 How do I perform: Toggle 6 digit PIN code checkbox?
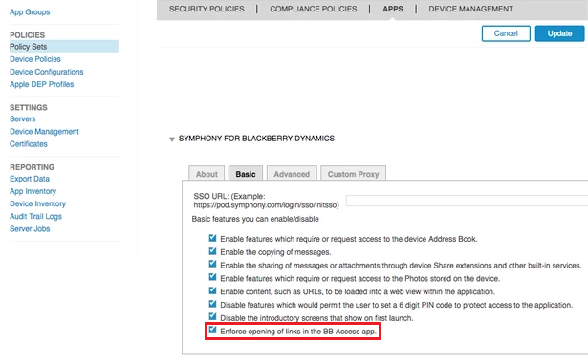[212, 304]
